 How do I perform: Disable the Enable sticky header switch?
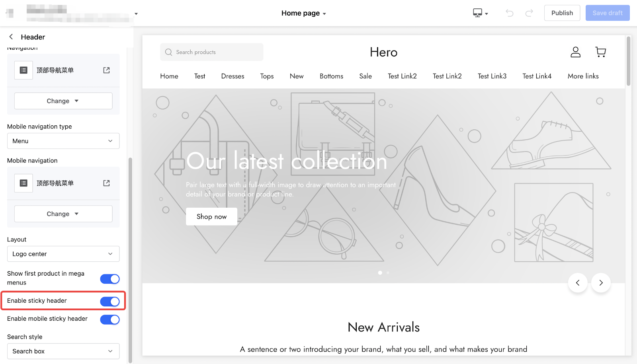(x=110, y=302)
